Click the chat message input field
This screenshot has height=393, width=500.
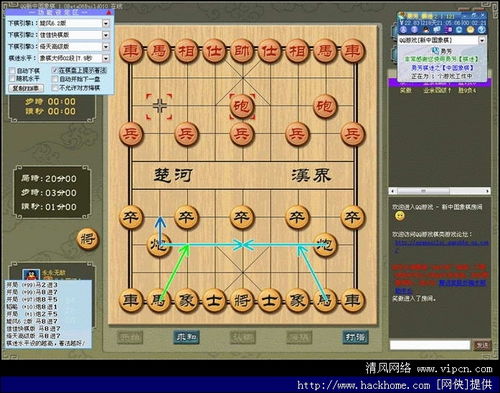tap(430, 345)
